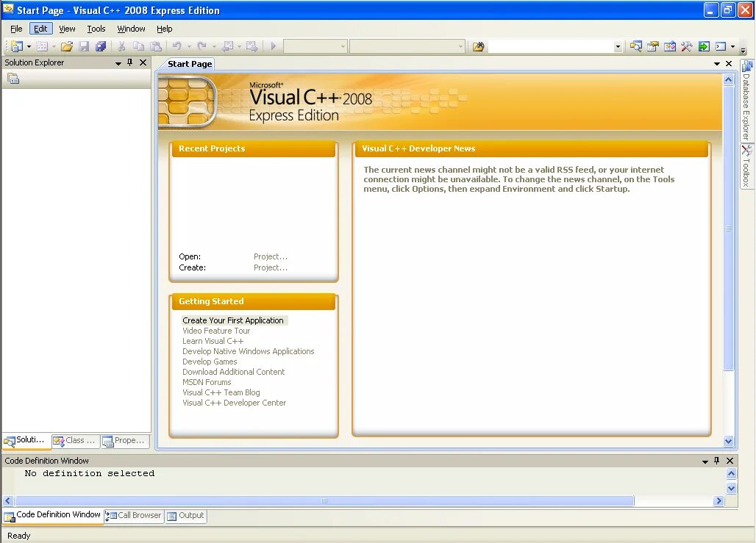
Task: Close the Solution Explorer panel
Action: point(143,62)
